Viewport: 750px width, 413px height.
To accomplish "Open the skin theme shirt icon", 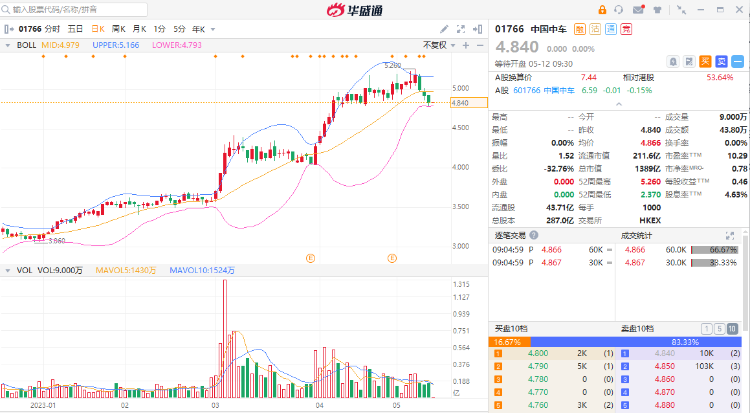I will pos(657,10).
